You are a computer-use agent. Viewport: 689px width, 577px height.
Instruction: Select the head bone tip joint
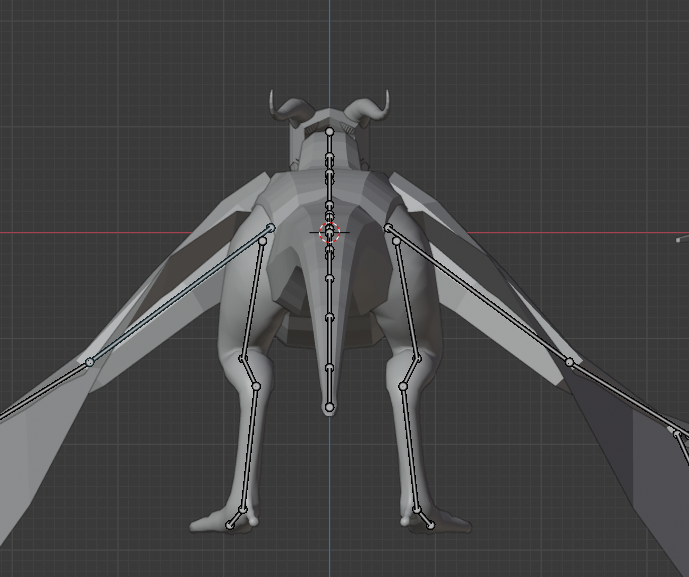tap(330, 131)
